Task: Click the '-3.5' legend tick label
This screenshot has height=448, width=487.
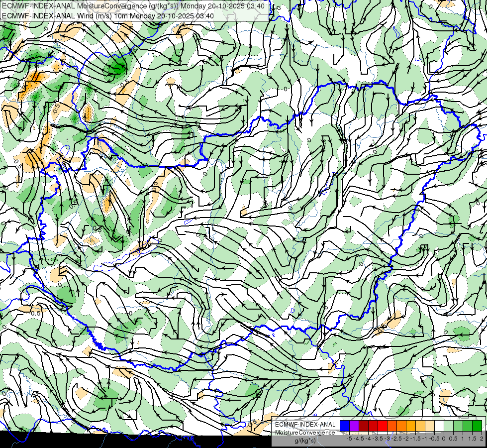Action: pos(378,439)
